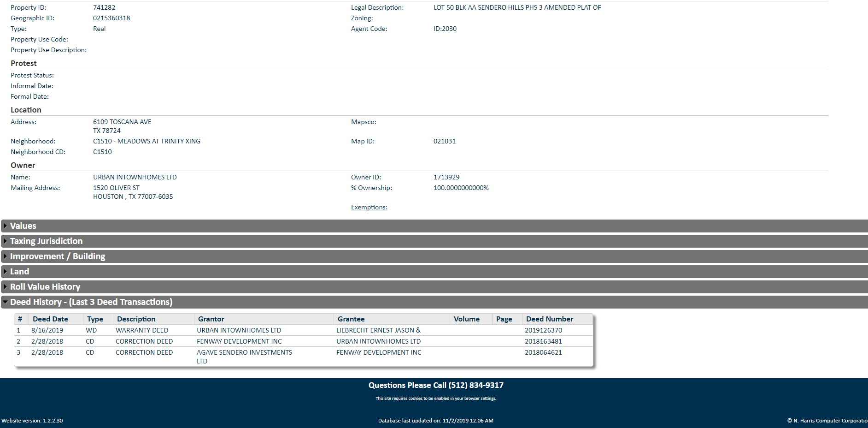Click Property ID value 741282
The height and width of the screenshot is (428, 868).
[x=104, y=7]
